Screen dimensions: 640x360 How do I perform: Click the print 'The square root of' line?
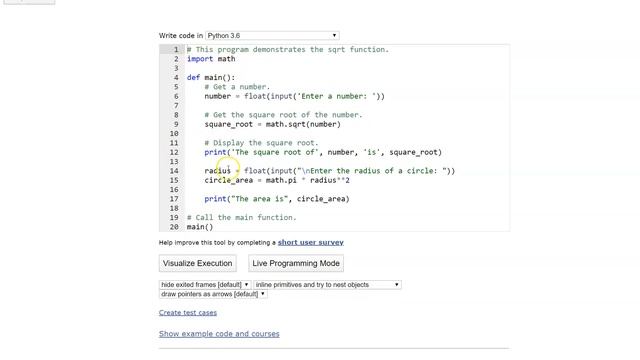pyautogui.click(x=323, y=152)
